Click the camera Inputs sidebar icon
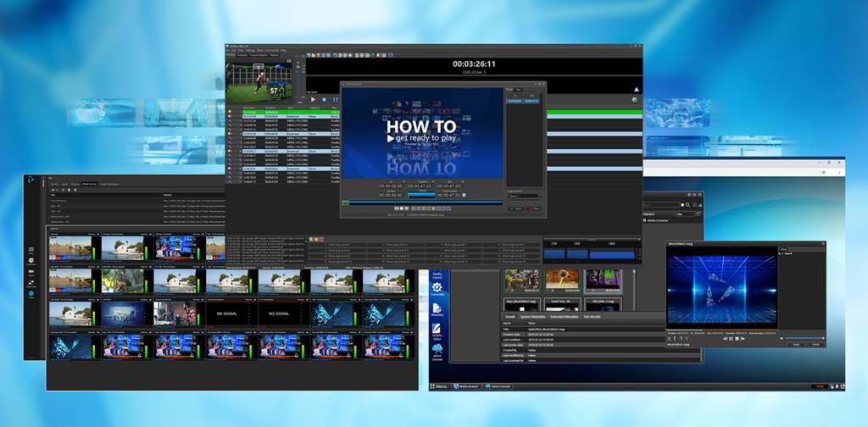Image resolution: width=868 pixels, height=427 pixels. (31, 272)
